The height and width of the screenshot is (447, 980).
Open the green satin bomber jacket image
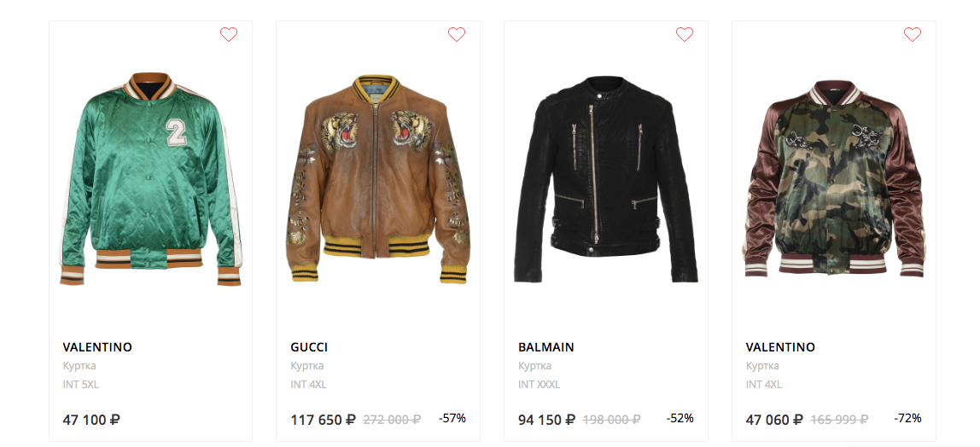pos(150,179)
